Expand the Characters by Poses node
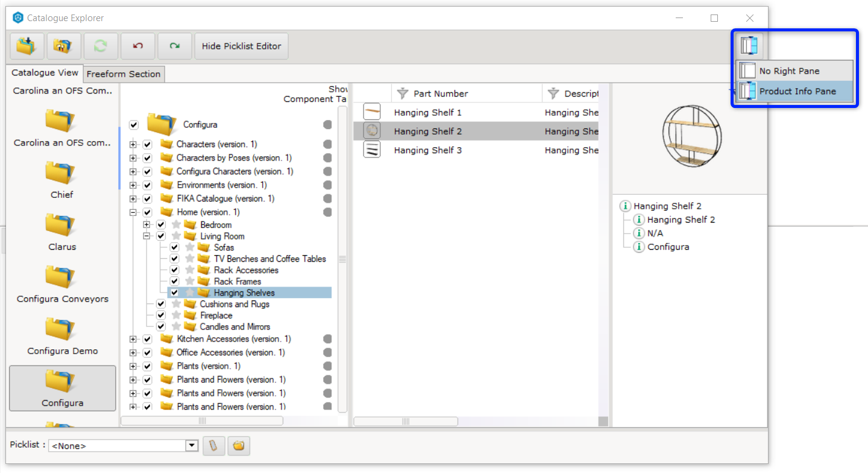The height and width of the screenshot is (473, 868). coord(133,158)
